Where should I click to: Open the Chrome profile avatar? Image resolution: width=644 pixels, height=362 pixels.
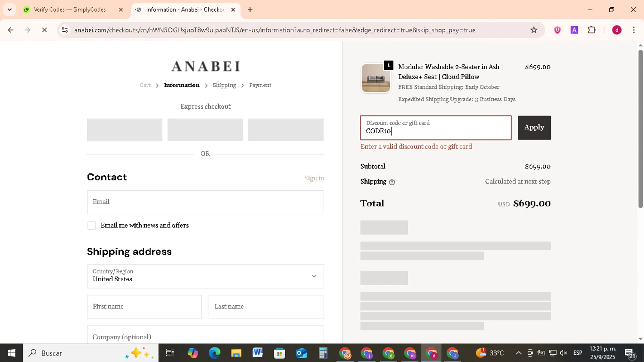(x=617, y=30)
